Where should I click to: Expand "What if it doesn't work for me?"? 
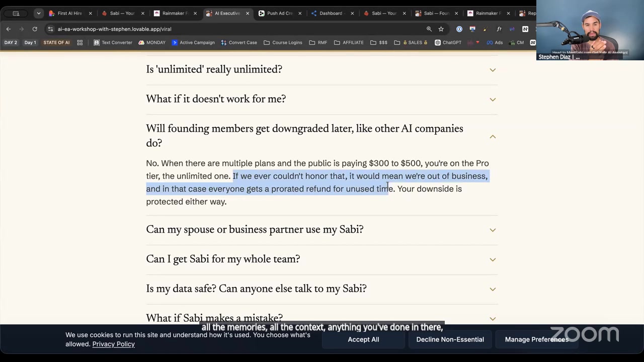(x=321, y=99)
